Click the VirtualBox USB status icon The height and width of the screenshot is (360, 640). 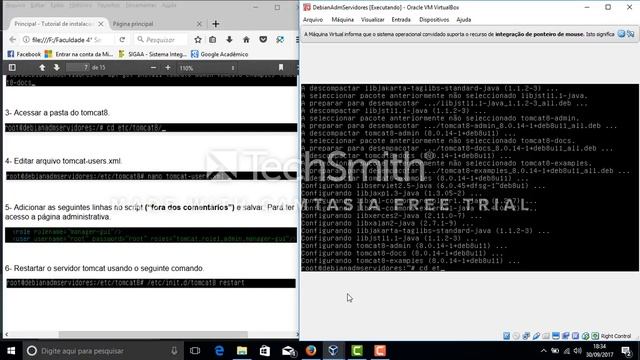(536, 336)
